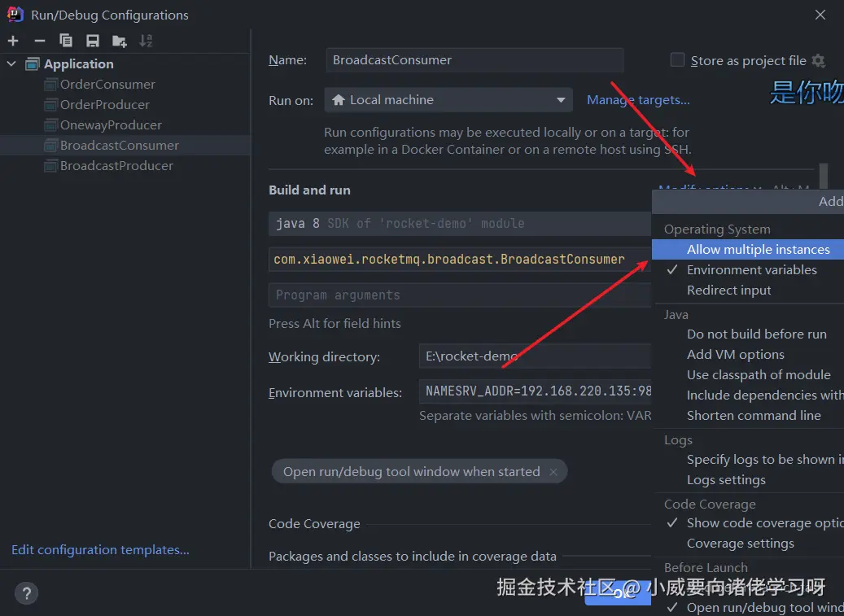
Task: Close the Run/Debug Configurations dialog
Action: point(820,15)
